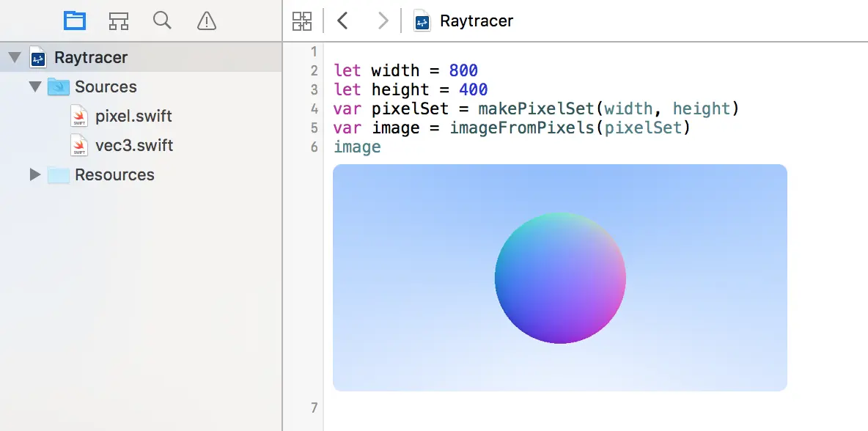Collapse the Sources folder
The height and width of the screenshot is (431, 868).
(34, 86)
